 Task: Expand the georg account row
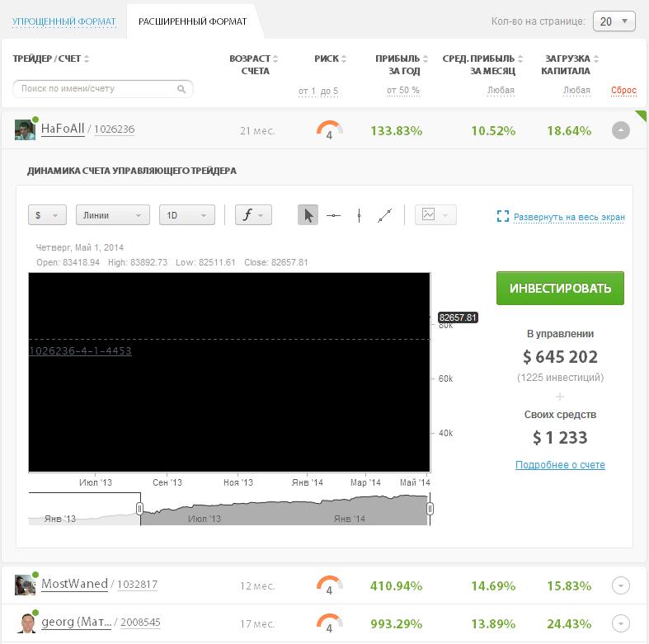click(x=621, y=623)
